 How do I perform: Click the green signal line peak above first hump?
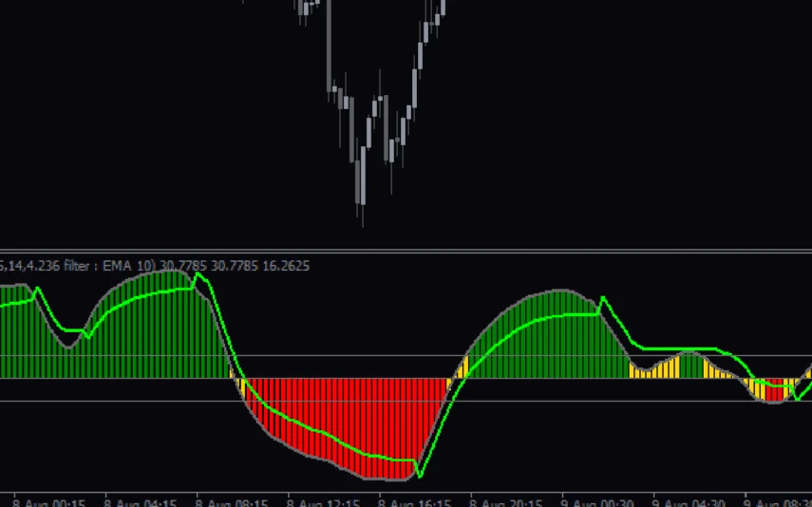coord(198,274)
